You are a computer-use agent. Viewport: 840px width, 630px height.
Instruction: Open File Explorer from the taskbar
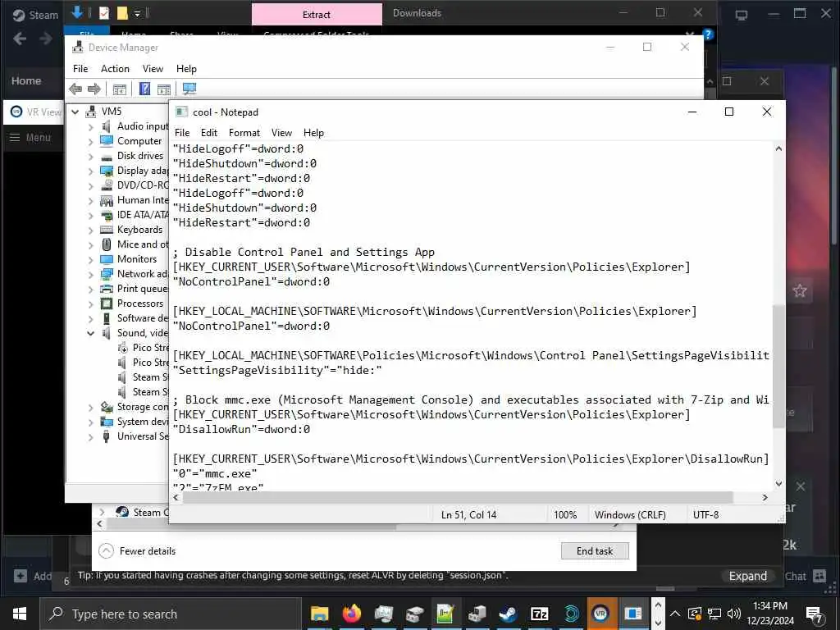320,614
